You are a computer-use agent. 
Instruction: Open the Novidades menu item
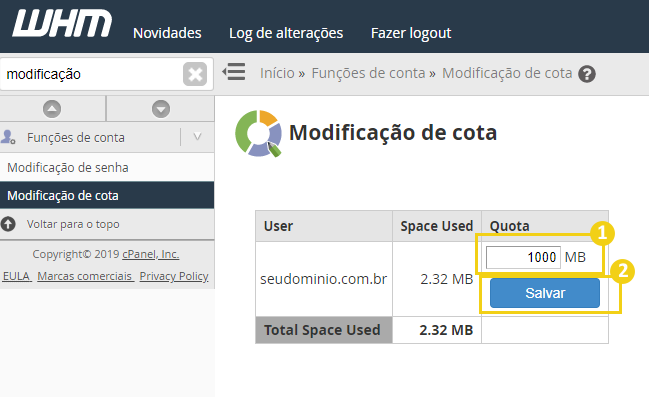(x=167, y=33)
